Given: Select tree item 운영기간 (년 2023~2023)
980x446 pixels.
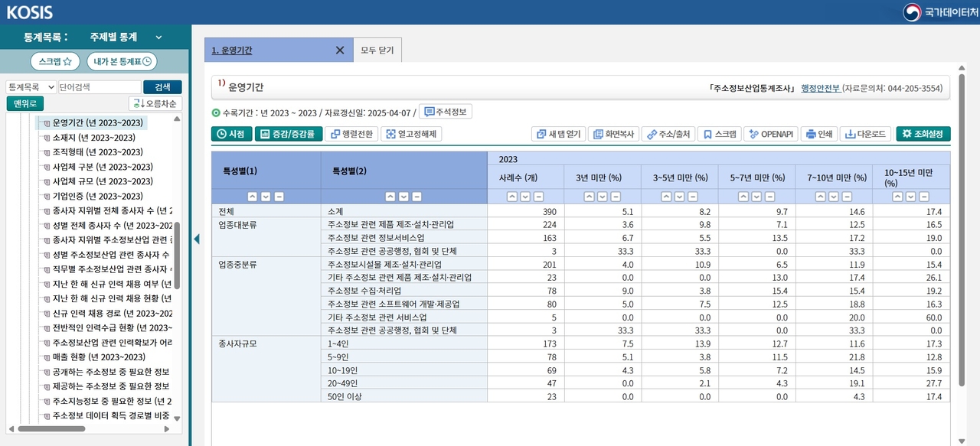Looking at the screenshot, I should click(97, 123).
